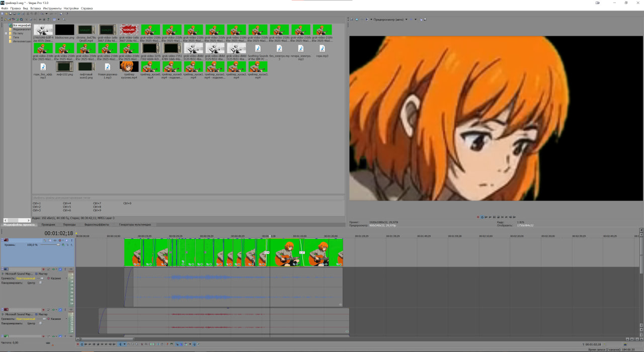
Task: Click Copy Snapshot to Clipboard icon
Action: pyautogui.click(x=421, y=19)
